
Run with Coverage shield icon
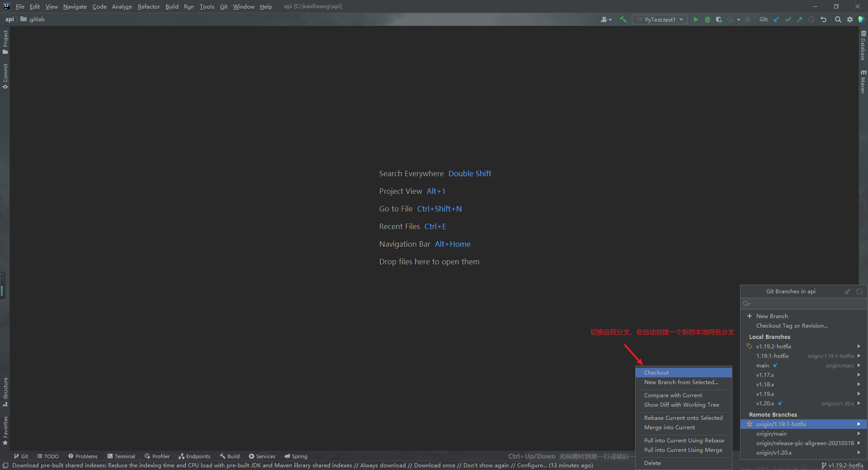tap(719, 19)
